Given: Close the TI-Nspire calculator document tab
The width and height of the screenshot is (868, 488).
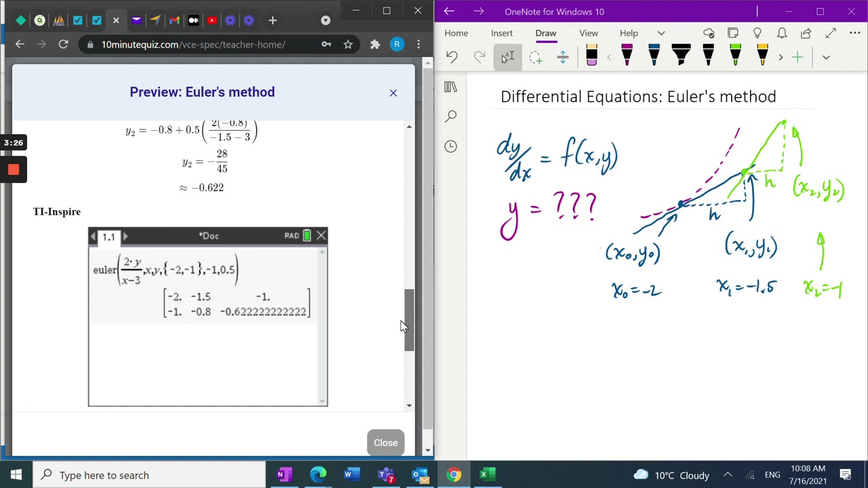Looking at the screenshot, I should coord(321,236).
